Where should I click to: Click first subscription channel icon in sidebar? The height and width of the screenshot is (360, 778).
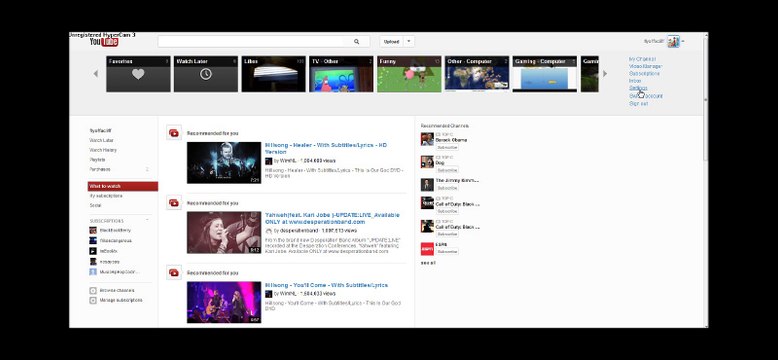click(x=93, y=231)
